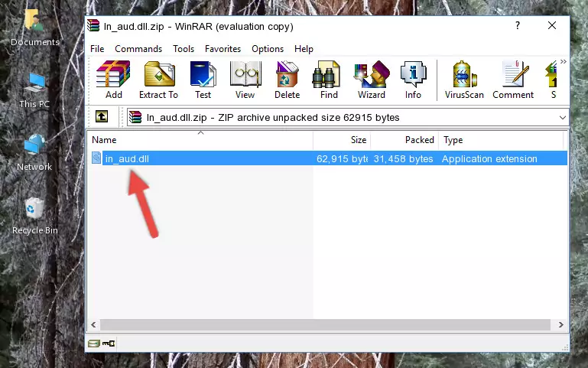Click the Extract To toolbar icon
The width and height of the screenshot is (588, 368).
158,80
